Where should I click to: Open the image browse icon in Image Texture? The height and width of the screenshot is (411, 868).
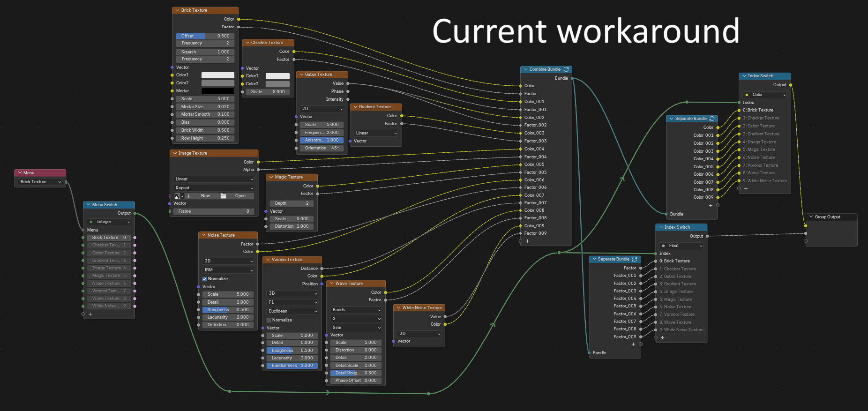pos(179,196)
